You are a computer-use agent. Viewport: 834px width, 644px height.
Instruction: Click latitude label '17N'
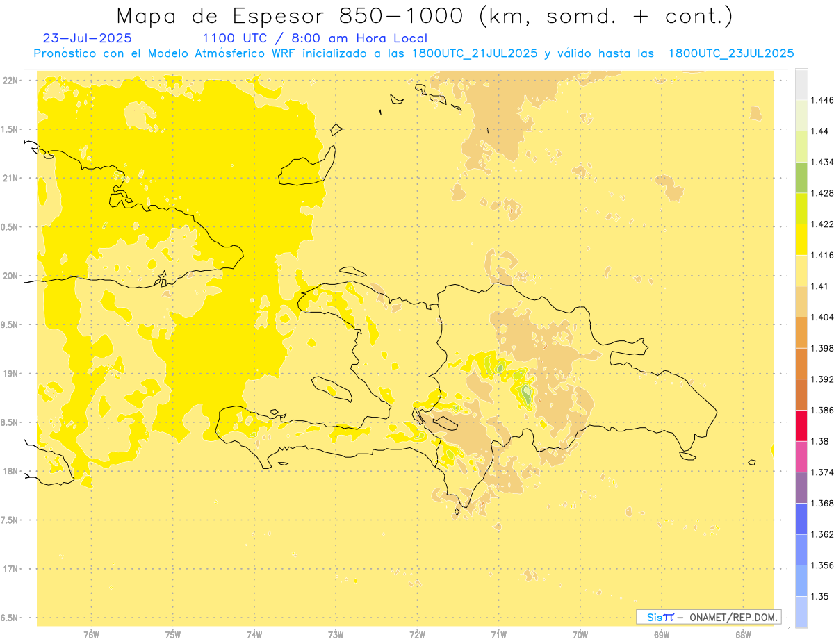click(11, 569)
